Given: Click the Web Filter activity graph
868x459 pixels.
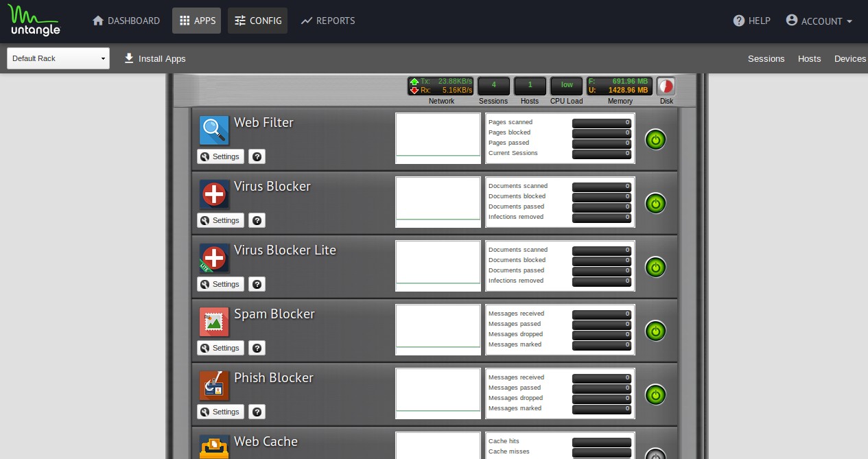Looking at the screenshot, I should pyautogui.click(x=438, y=138).
